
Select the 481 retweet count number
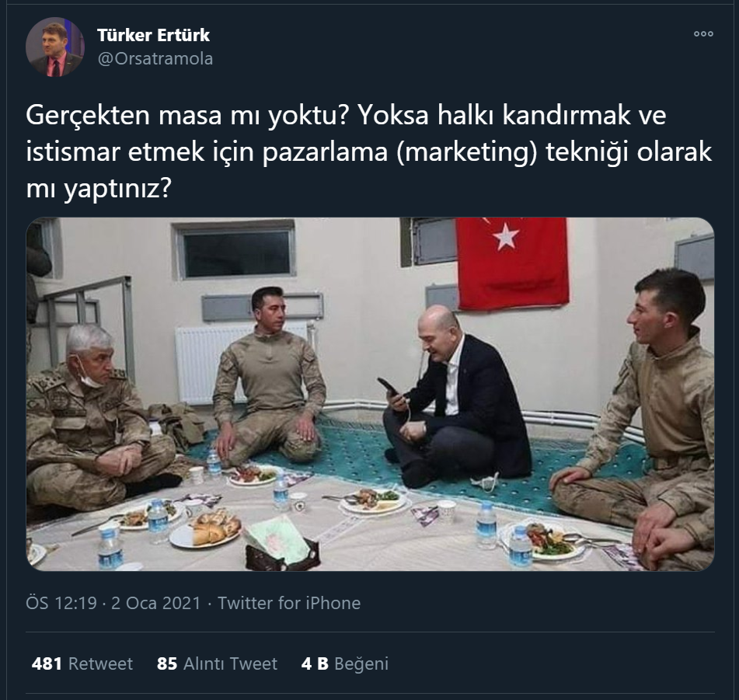point(47,663)
